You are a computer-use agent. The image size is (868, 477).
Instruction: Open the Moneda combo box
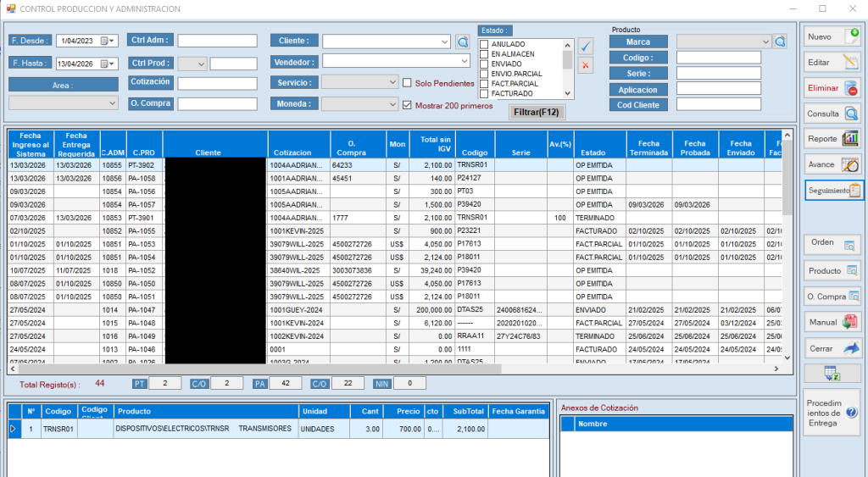(x=392, y=103)
